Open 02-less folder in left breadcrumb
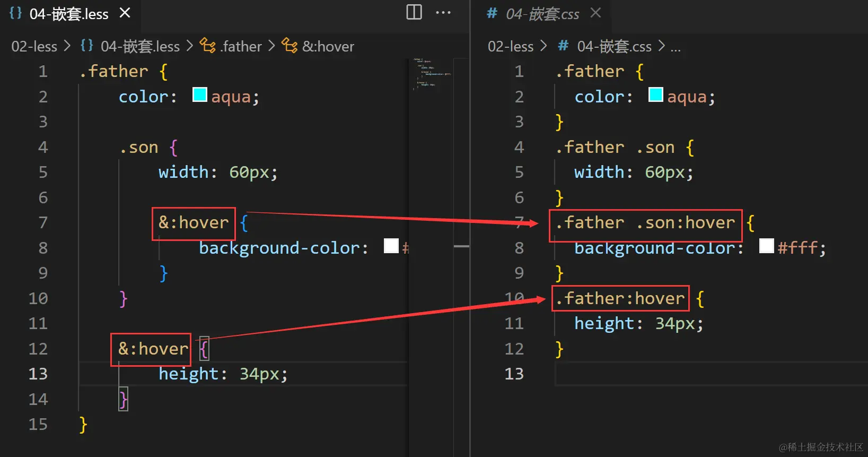Screen dimensions: 868x457 [34, 47]
